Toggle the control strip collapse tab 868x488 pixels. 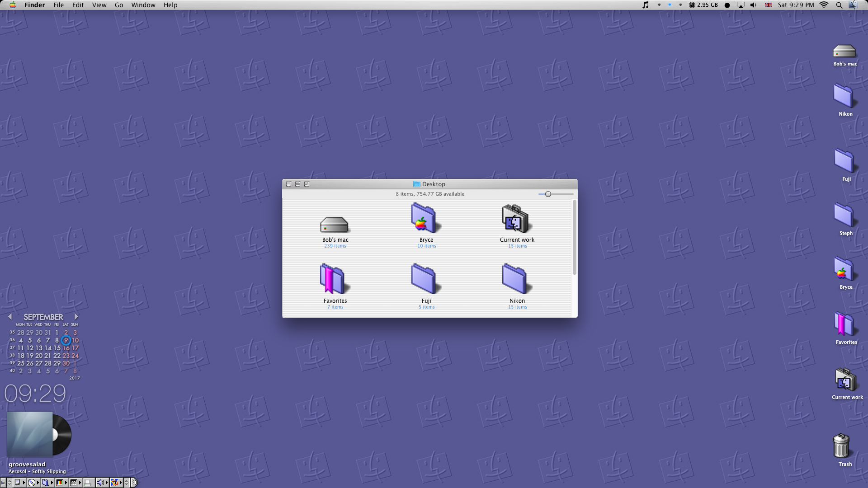[134, 483]
